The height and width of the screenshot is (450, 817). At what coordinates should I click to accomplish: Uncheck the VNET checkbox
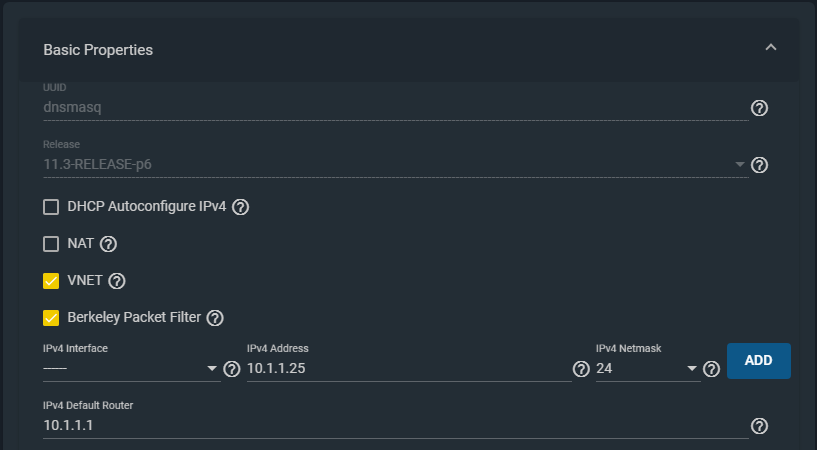[51, 281]
